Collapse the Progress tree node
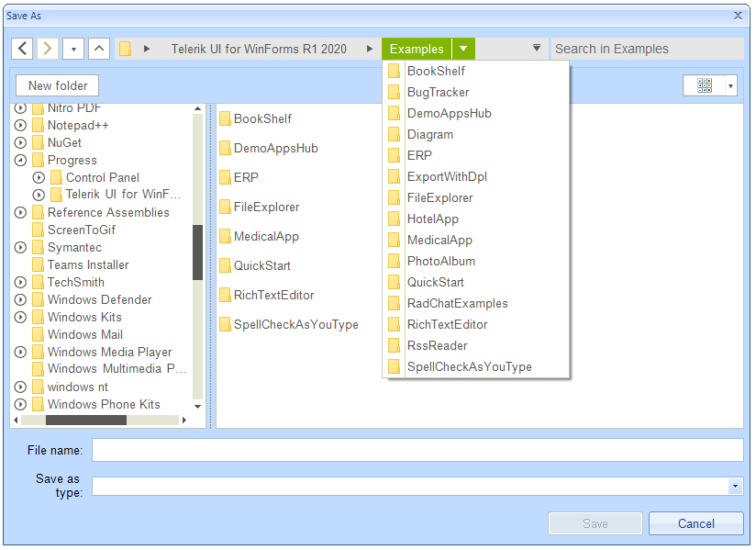 19,160
